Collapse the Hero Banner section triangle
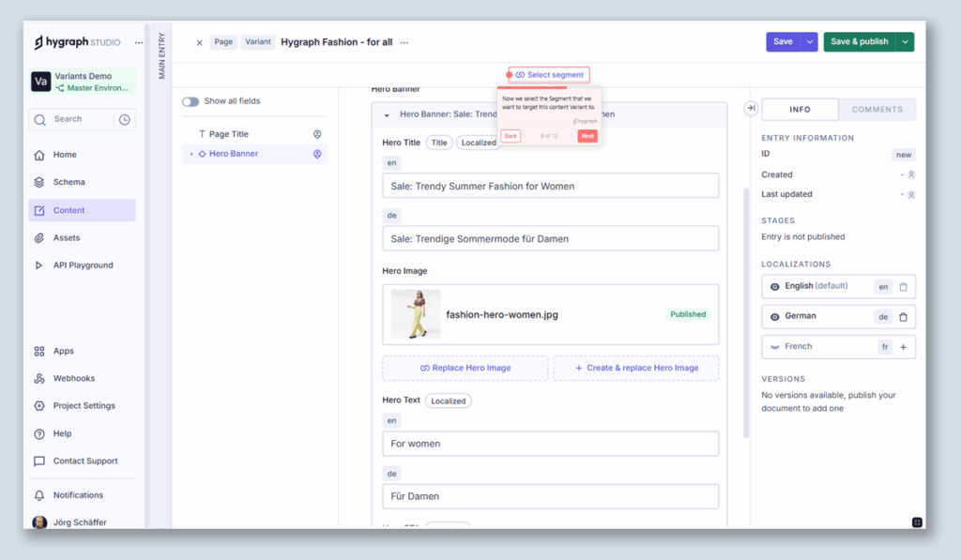This screenshot has width=961, height=560. tap(387, 114)
